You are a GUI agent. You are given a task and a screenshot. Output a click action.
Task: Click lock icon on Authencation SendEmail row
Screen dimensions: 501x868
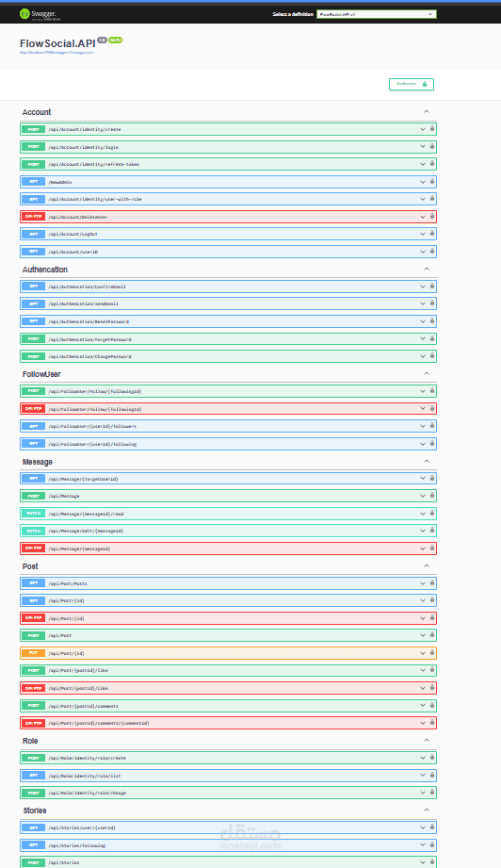click(432, 303)
